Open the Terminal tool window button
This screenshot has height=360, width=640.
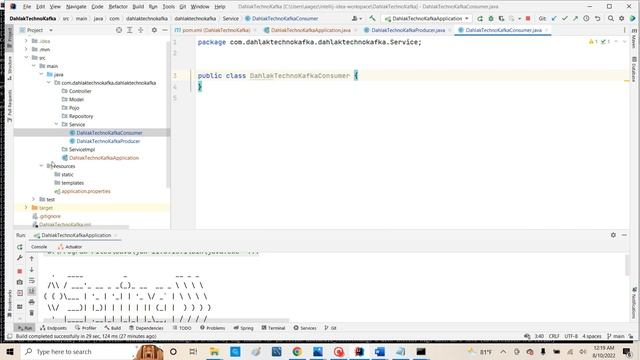click(273, 328)
